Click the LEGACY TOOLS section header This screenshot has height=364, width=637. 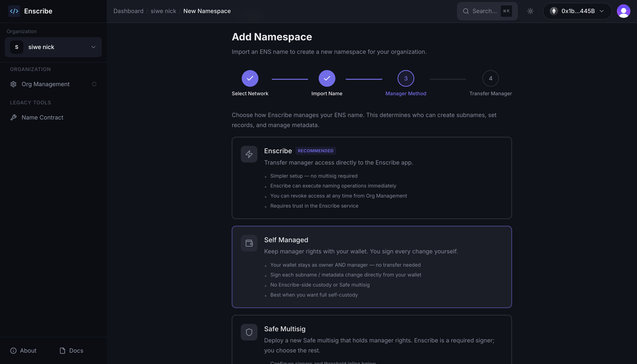click(x=30, y=102)
